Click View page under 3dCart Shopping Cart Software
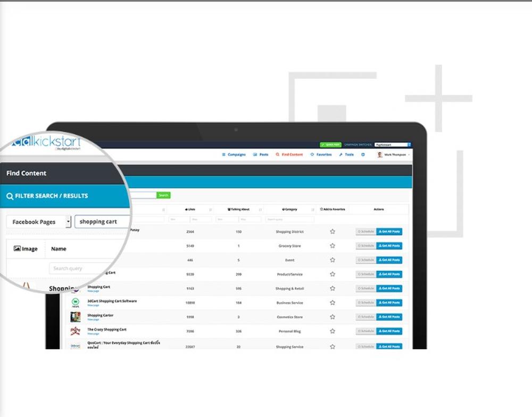 pyautogui.click(x=93, y=305)
